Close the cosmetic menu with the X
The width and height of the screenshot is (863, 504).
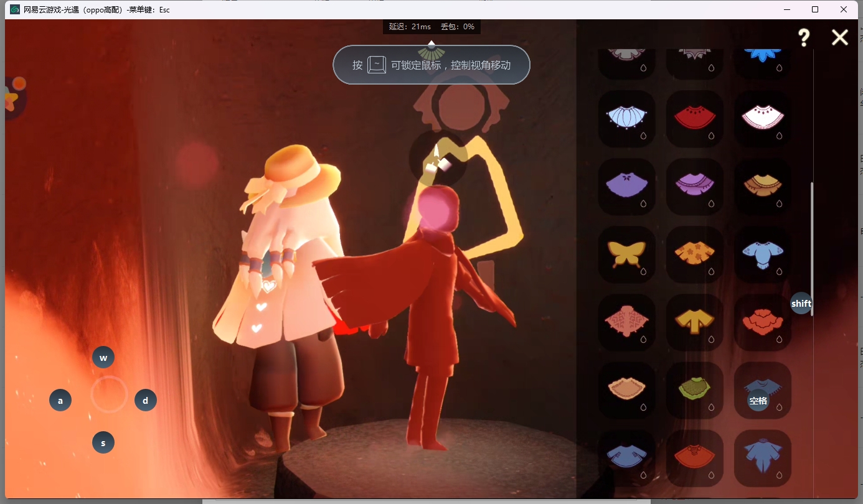[x=840, y=37]
